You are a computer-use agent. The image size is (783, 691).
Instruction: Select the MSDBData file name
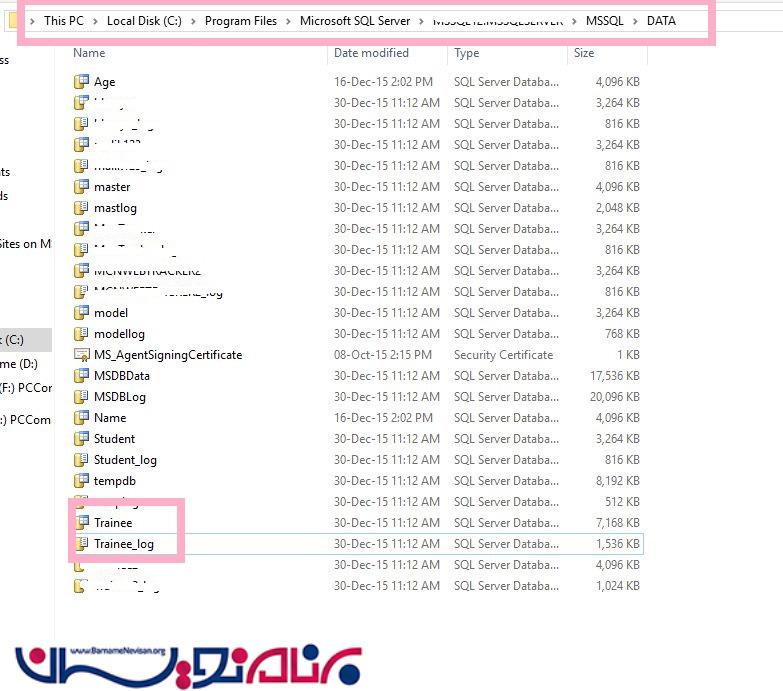pyautogui.click(x=122, y=375)
